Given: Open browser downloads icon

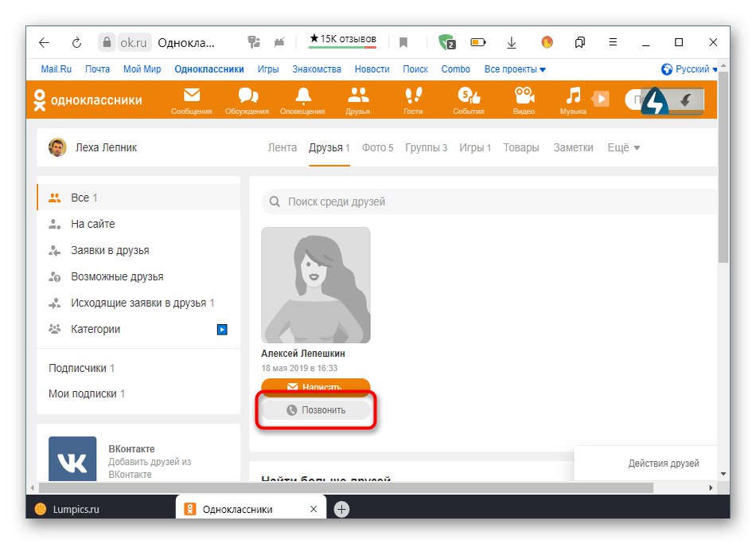Looking at the screenshot, I should click(x=512, y=42).
